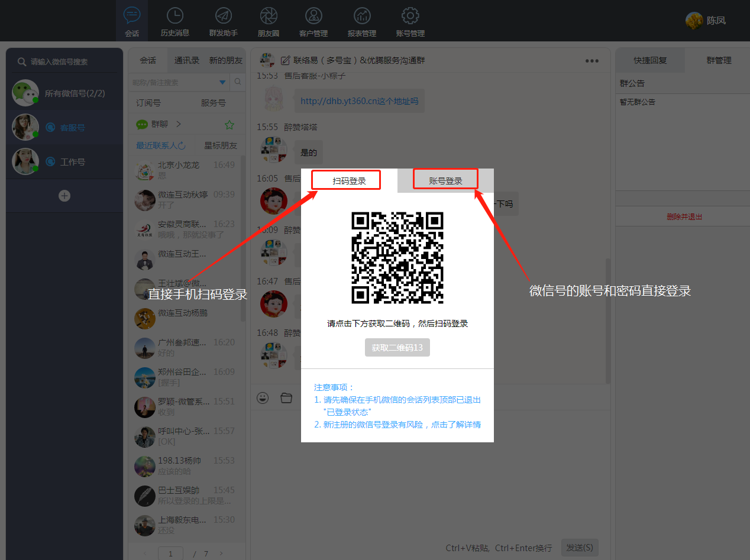Click the 请输入微信号搜索 search field
The width and height of the screenshot is (750, 560).
[x=64, y=61]
